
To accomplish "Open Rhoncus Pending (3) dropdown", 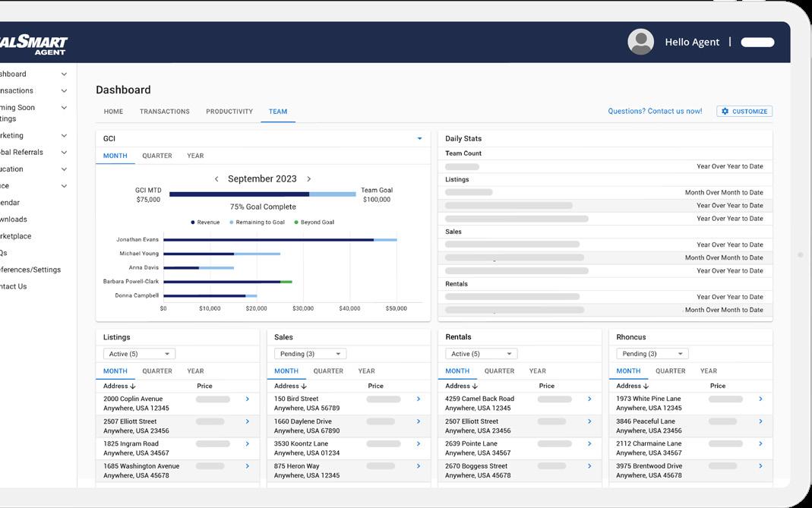I will [652, 354].
